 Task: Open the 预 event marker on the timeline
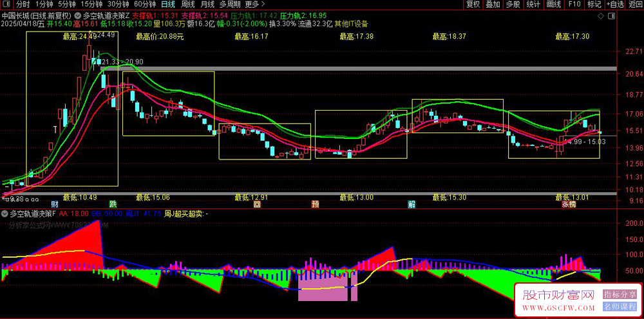pos(315,204)
